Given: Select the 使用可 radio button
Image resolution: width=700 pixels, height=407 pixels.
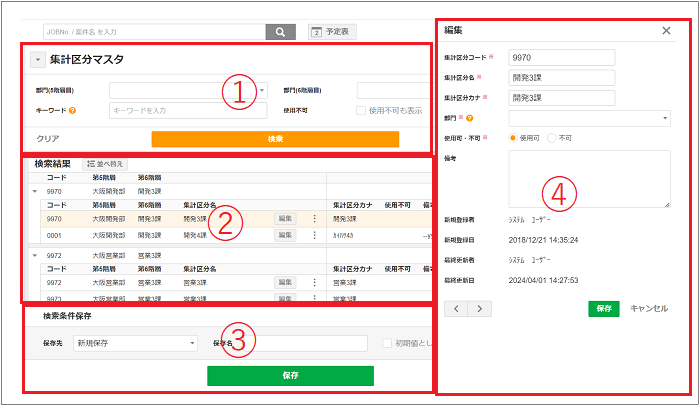Looking at the screenshot, I should tap(513, 137).
